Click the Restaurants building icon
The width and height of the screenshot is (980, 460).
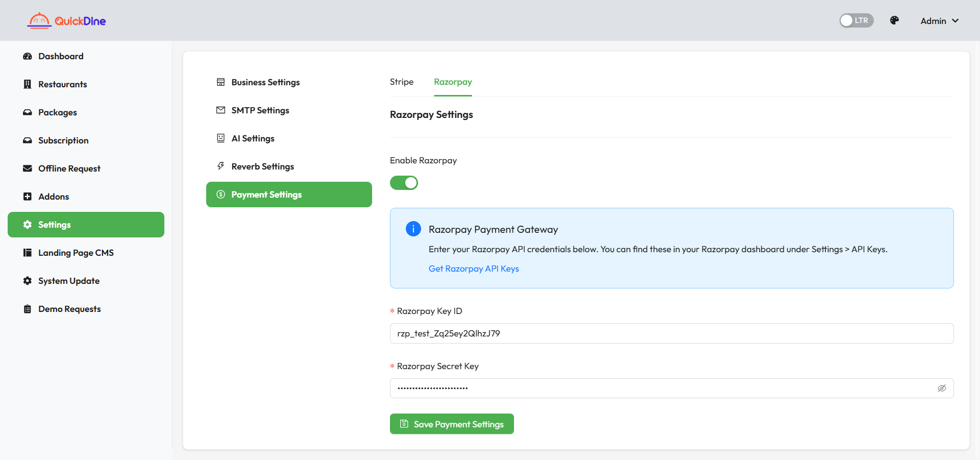click(x=28, y=84)
